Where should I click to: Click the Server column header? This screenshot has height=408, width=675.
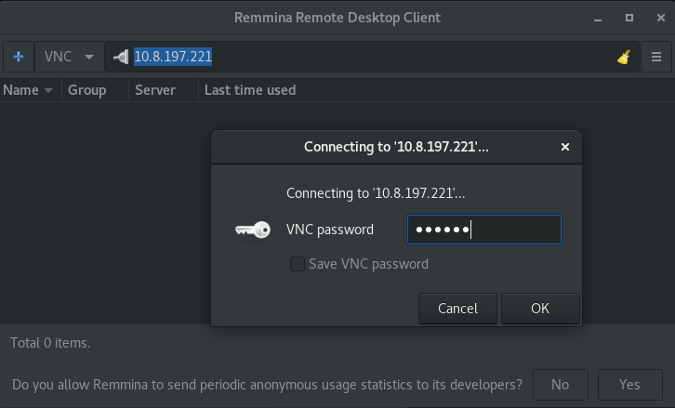click(x=155, y=90)
